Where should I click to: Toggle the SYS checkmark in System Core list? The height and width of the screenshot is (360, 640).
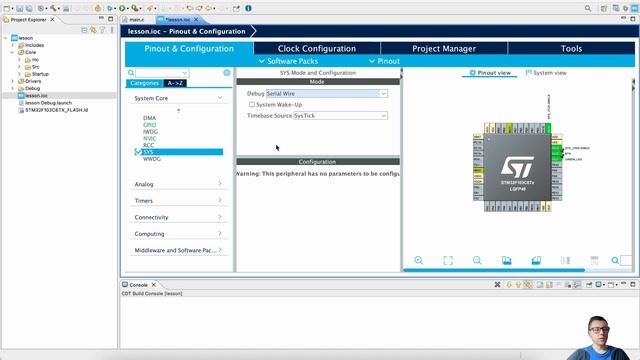point(138,152)
